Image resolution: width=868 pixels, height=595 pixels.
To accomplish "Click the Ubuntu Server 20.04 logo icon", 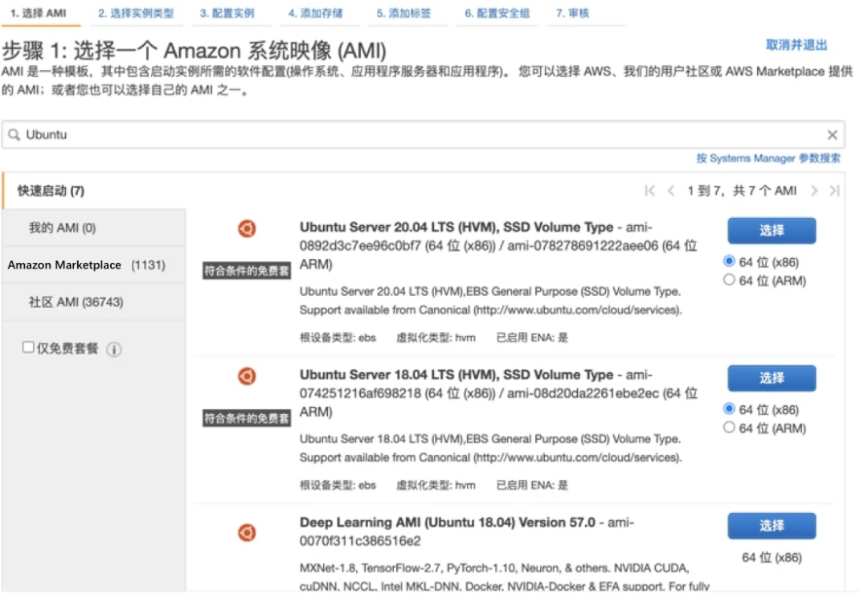I will point(247,228).
